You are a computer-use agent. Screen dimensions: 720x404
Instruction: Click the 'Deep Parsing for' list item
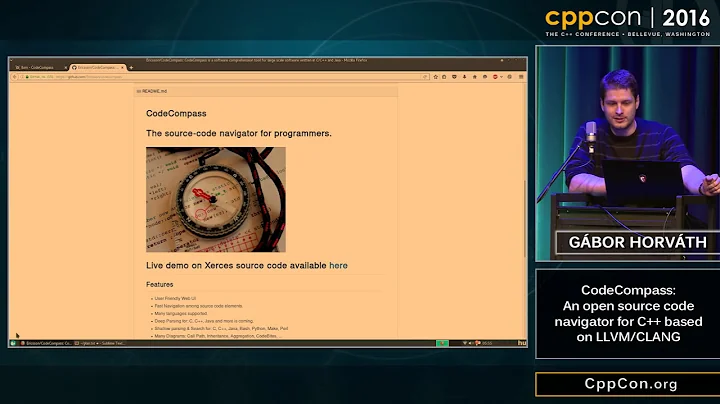point(204,321)
